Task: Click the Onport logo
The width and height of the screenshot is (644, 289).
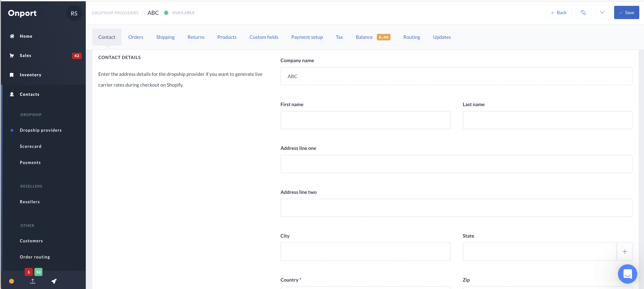Action: [22, 13]
